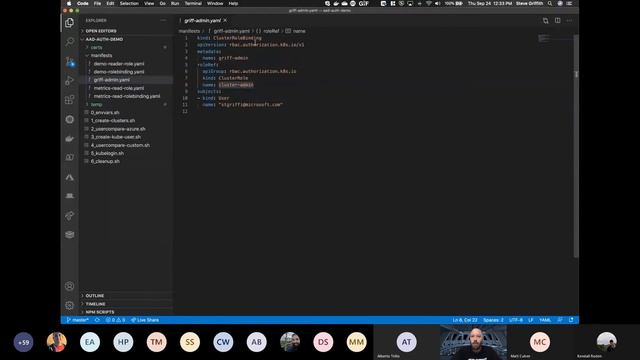Open the Terminal menu

click(193, 3)
